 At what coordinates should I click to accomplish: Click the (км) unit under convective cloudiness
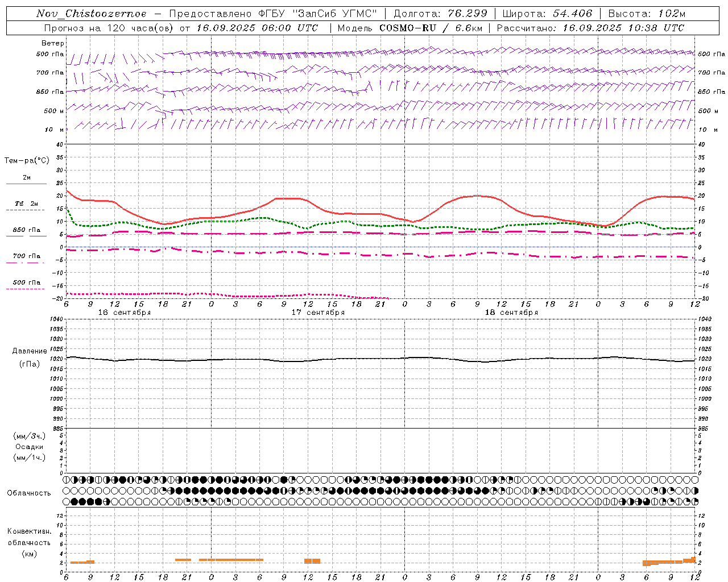coord(29,553)
